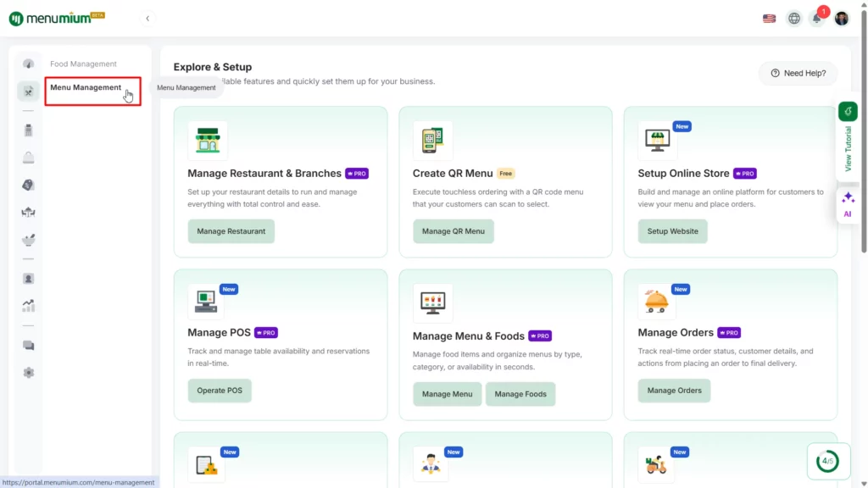Screen dimensions: 868x488
Task: Click the delivery scooter card icon
Action: click(656, 463)
